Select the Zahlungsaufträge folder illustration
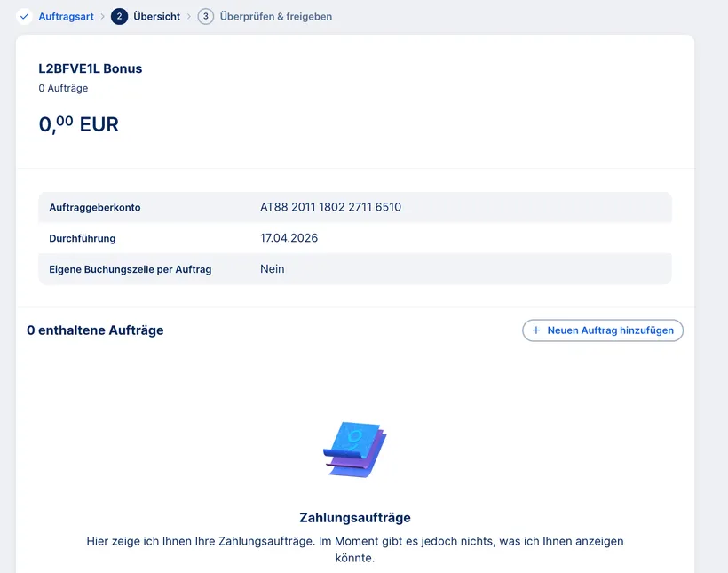Image resolution: width=728 pixels, height=573 pixels. [354, 449]
